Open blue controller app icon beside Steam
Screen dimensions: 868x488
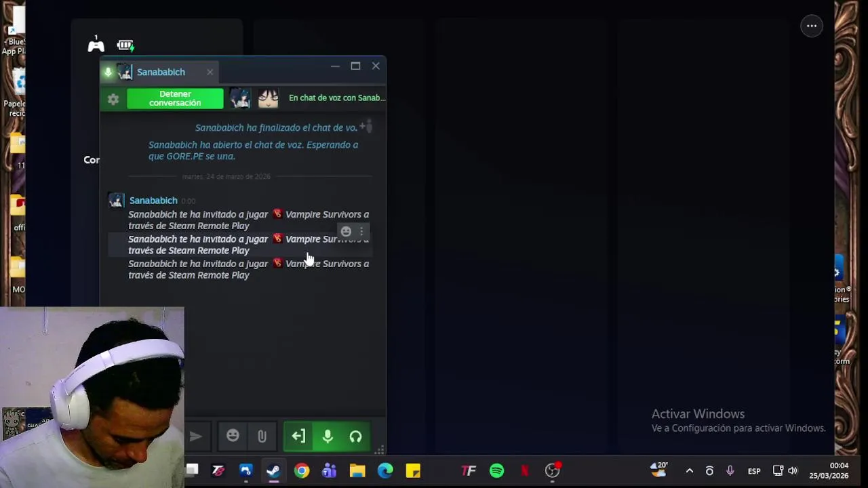pos(245,470)
